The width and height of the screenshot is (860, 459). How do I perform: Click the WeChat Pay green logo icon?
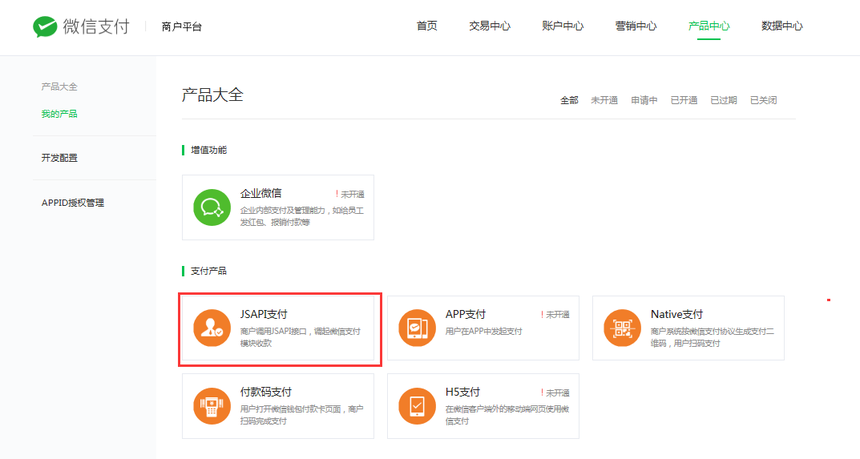[x=45, y=26]
